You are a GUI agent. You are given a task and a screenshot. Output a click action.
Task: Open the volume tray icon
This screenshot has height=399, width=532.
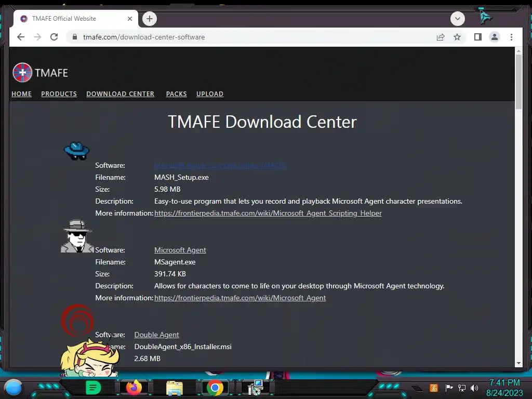pos(474,388)
